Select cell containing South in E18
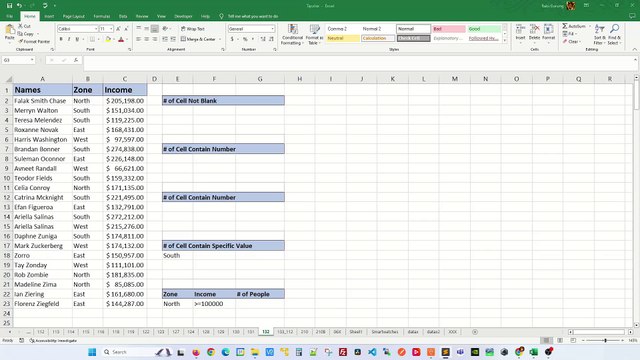The image size is (640, 360). 177,256
